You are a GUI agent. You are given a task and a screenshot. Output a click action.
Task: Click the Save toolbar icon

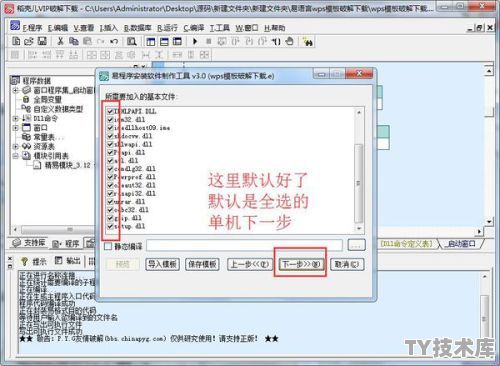42,41
